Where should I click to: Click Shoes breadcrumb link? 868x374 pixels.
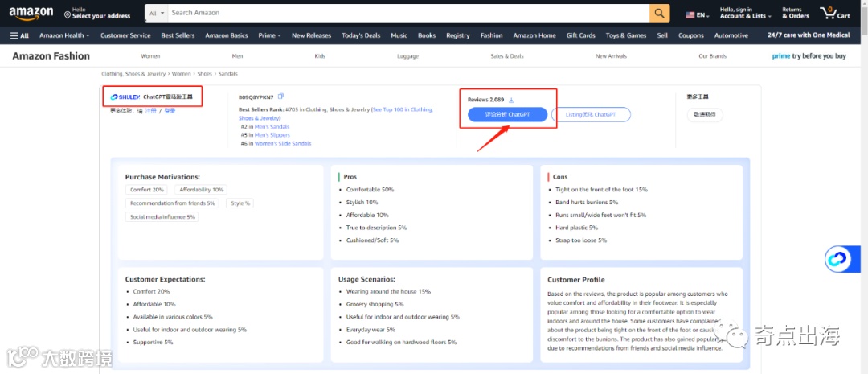[205, 74]
